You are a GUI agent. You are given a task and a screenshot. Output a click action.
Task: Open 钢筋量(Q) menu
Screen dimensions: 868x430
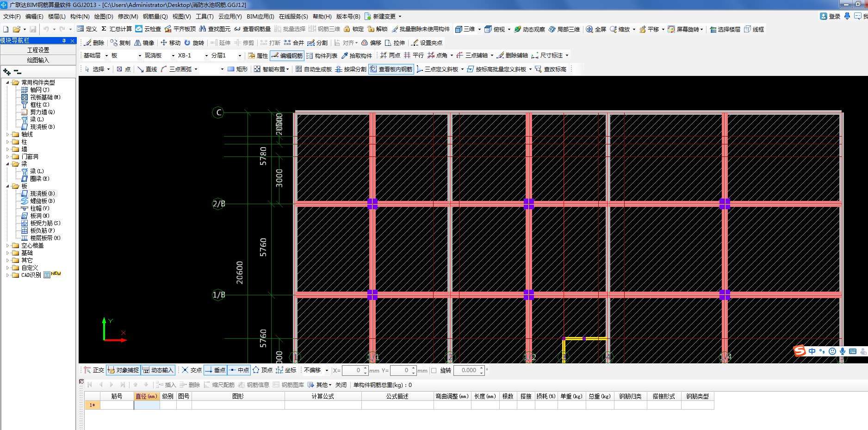click(155, 16)
